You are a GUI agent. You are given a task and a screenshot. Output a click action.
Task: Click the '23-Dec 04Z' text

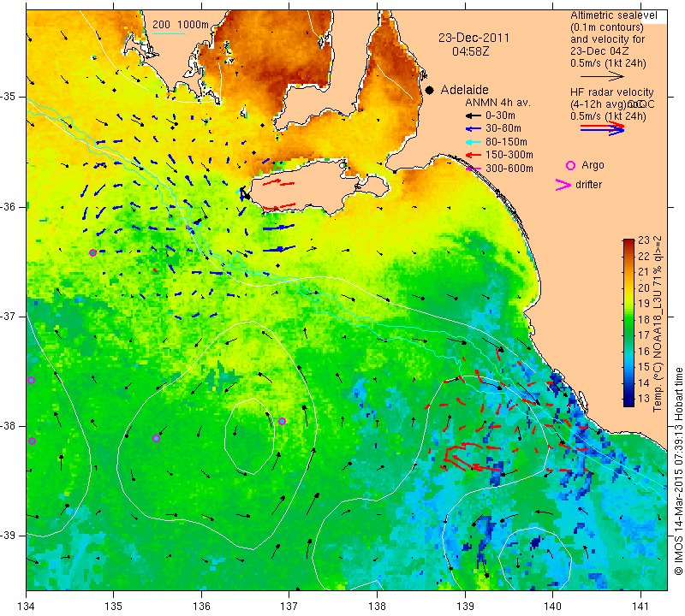[x=599, y=51]
